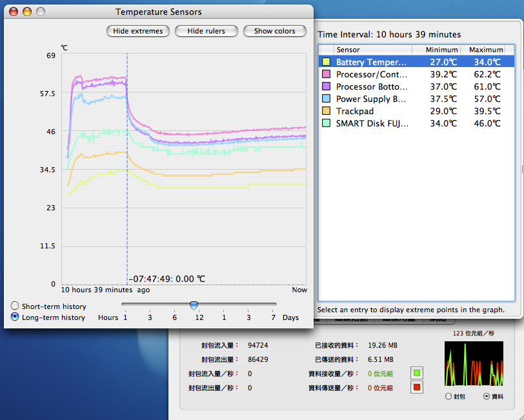Select Long-term history radio button

pyautogui.click(x=15, y=316)
